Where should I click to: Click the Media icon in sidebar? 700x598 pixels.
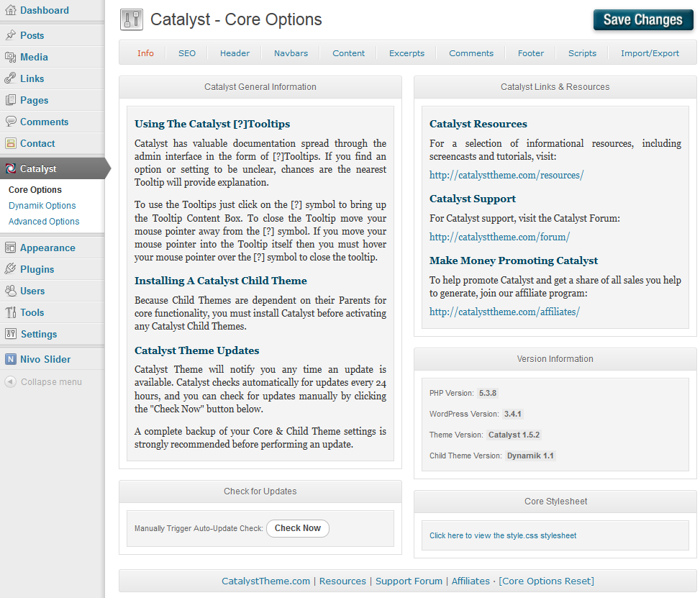pos(10,57)
